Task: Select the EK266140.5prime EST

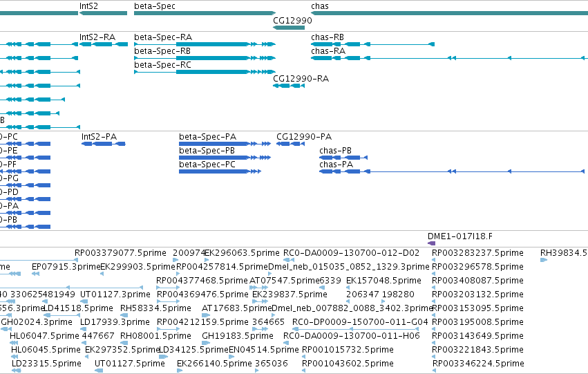Action: (x=180, y=371)
